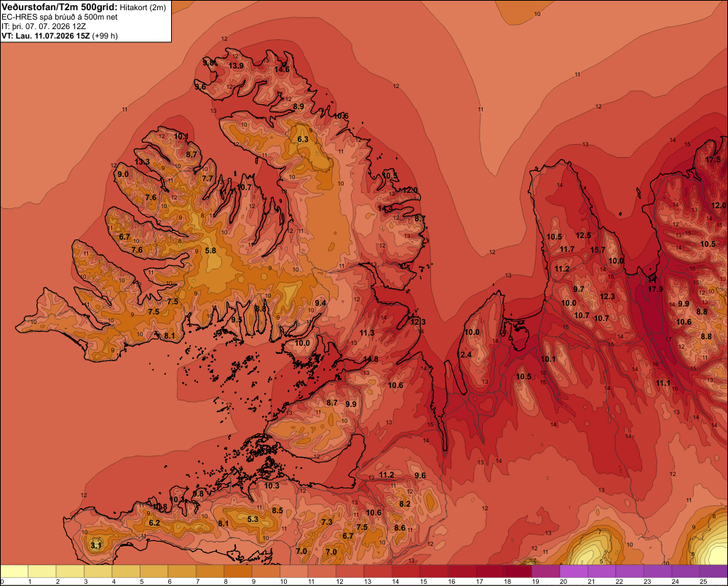Viewport: 728px width, 586px height.
Task: Click the Veðurstofan/T2m 500grid title
Action: [x=60, y=7]
